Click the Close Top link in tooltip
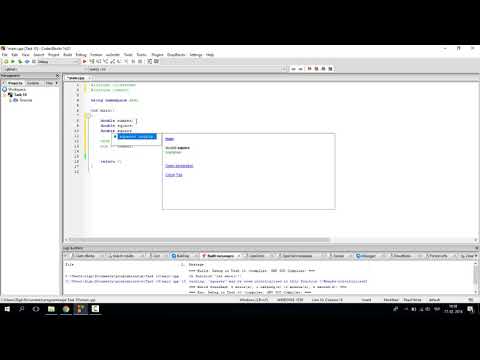 point(174,175)
